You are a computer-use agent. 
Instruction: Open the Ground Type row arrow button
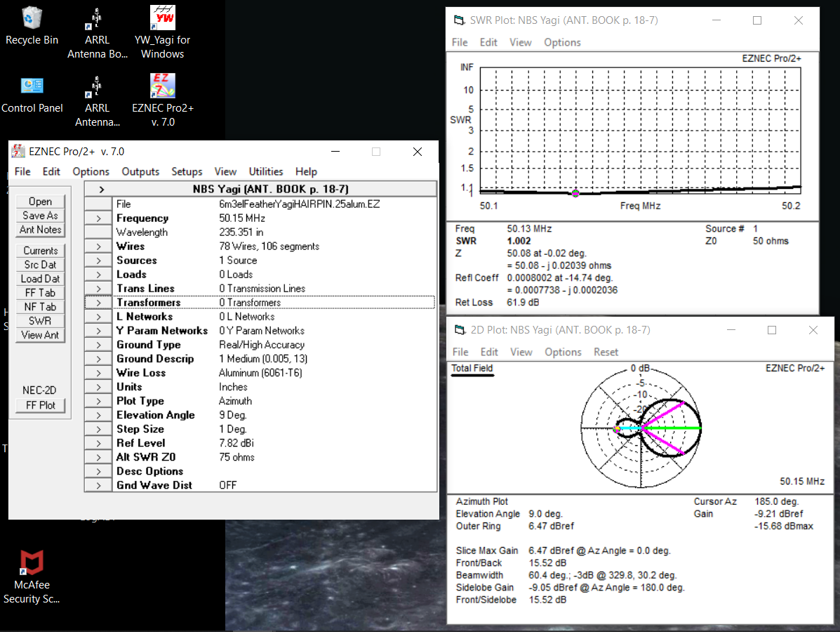(98, 345)
